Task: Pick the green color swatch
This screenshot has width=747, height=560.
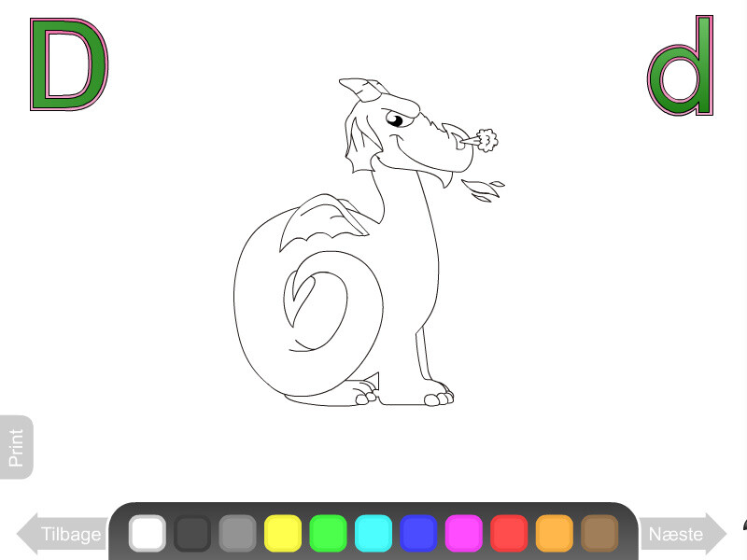Action: coord(329,533)
